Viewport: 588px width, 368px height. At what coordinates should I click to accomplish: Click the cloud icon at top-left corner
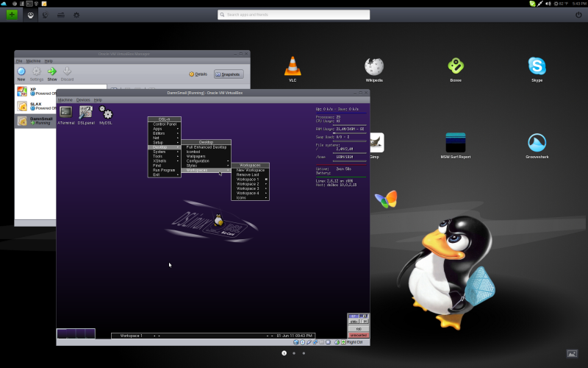(x=4, y=4)
